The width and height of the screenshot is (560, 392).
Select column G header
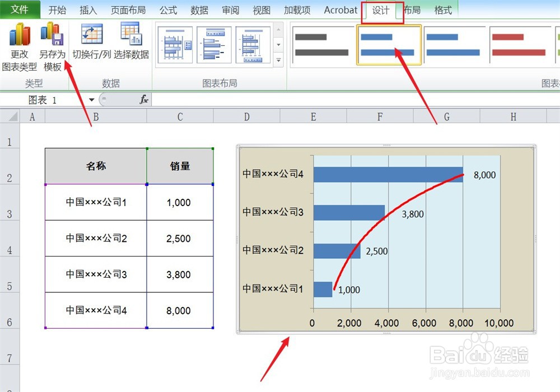pyautogui.click(x=446, y=116)
